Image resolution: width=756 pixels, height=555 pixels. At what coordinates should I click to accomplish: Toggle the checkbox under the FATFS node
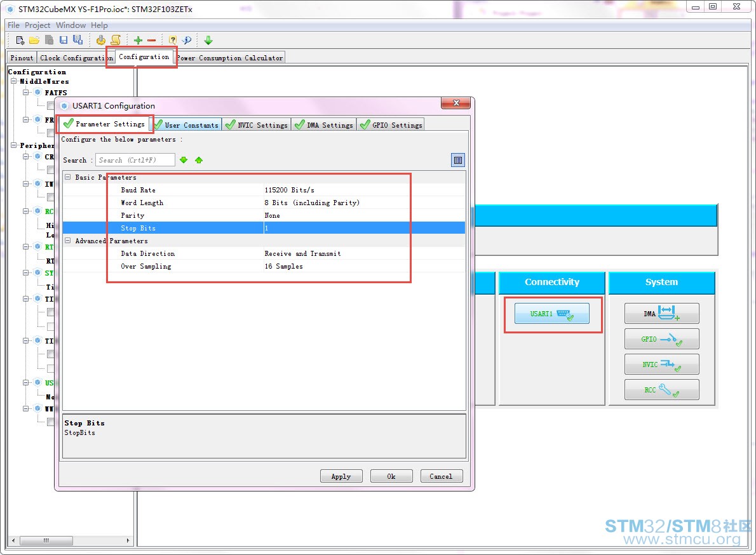51,105
